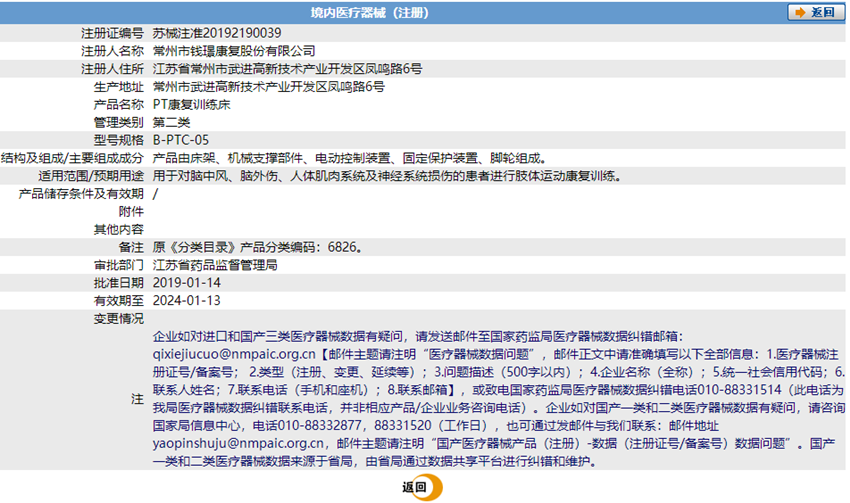The width and height of the screenshot is (850, 503).
Task: Click the 结构及组成/主要组成成分 label
Action: pos(72,158)
